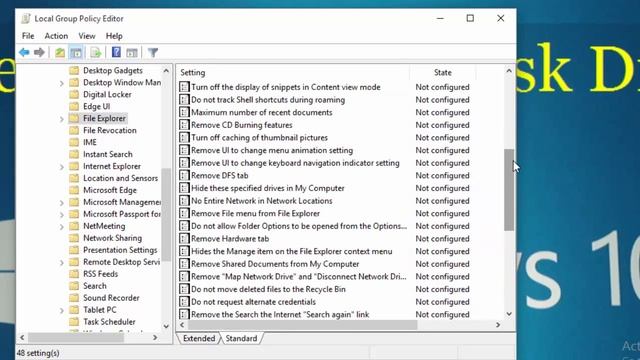Sort by the State column header

[443, 73]
